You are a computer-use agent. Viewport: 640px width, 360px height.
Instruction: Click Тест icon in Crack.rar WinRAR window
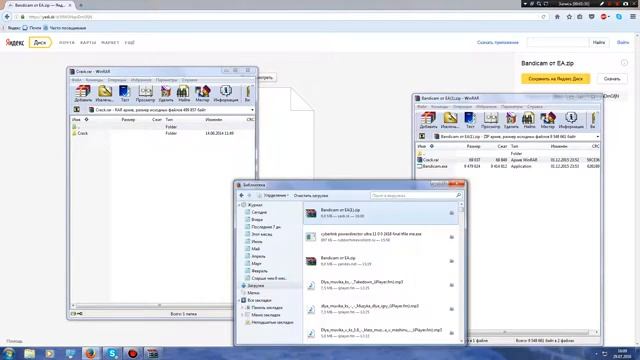(124, 93)
